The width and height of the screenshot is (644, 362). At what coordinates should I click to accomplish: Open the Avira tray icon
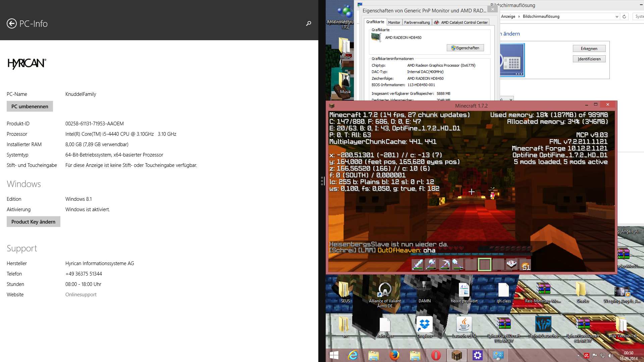587,356
